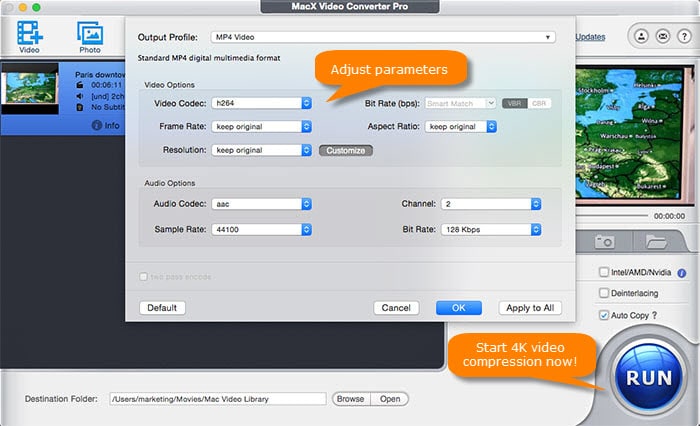This screenshot has width=700, height=426.
Task: Toggle the two pass encode checkbox
Action: (143, 277)
